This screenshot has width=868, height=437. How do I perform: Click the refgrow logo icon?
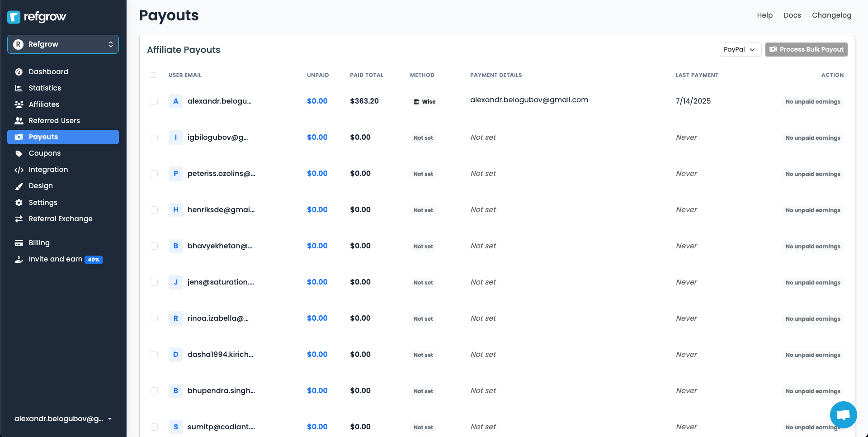point(14,17)
